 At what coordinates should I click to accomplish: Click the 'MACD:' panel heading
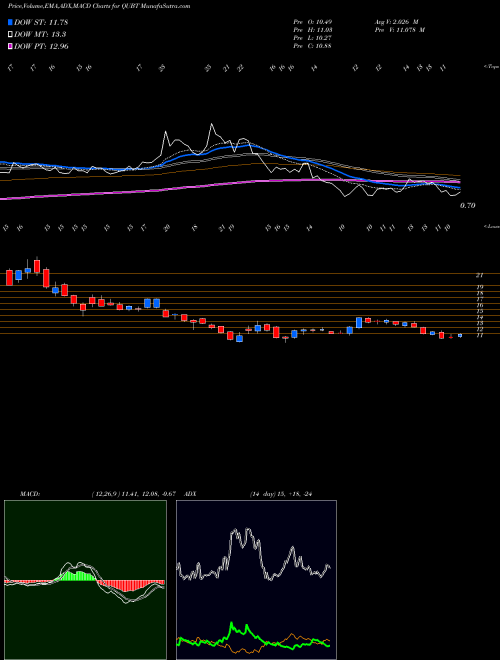[x=29, y=494]
